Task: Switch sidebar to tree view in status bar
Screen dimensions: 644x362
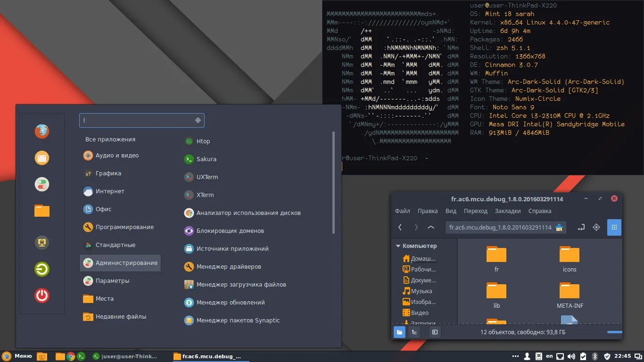Action: point(414,332)
